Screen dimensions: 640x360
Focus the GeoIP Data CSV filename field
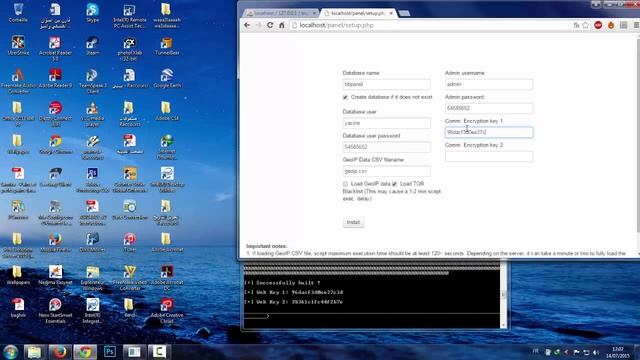(x=386, y=171)
